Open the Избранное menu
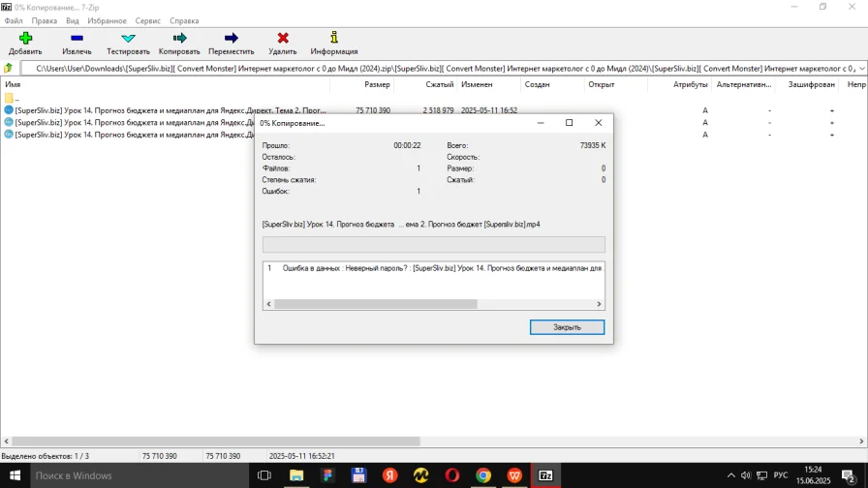Image resolution: width=868 pixels, height=488 pixels. pos(107,20)
